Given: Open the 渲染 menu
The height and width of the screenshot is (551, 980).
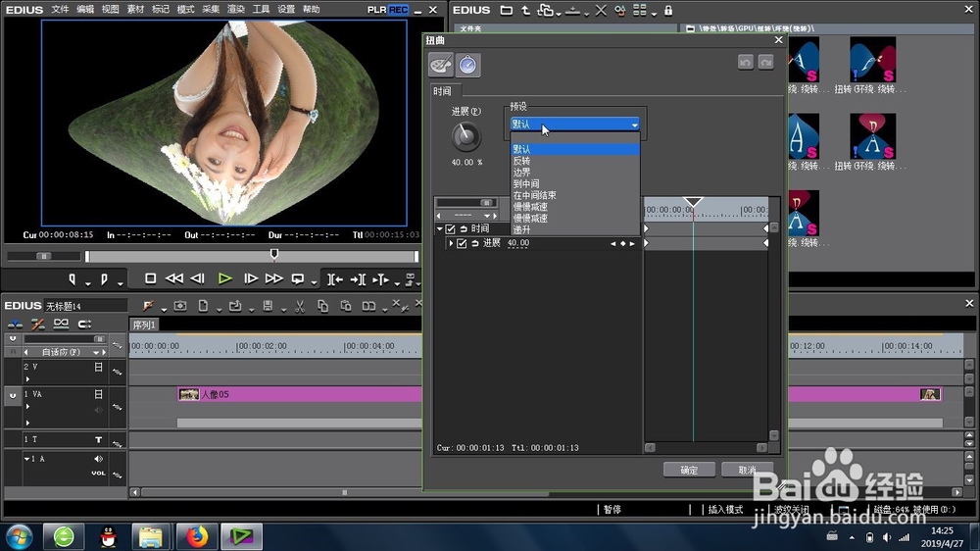Looking at the screenshot, I should [235, 10].
